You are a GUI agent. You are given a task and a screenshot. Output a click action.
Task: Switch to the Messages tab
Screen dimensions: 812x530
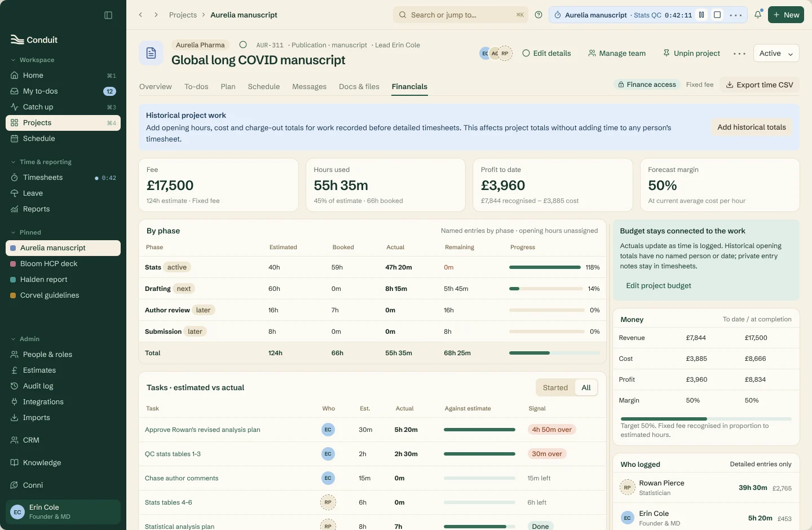tap(310, 87)
